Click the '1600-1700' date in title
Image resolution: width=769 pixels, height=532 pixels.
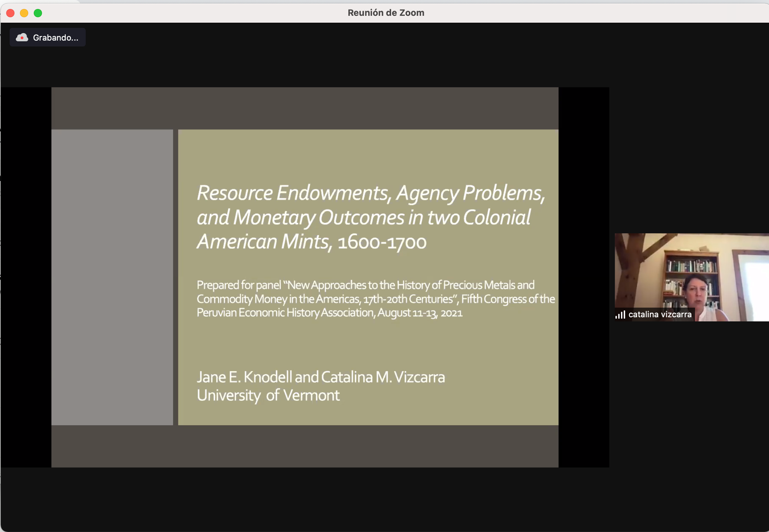click(382, 242)
